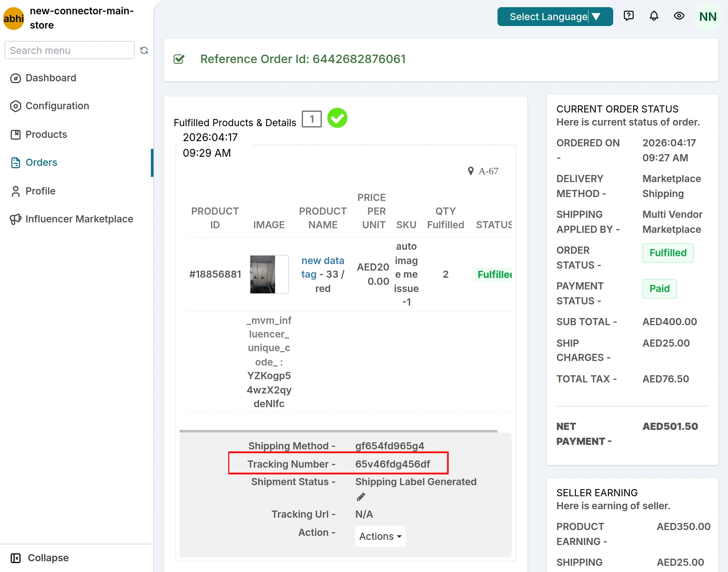The height and width of the screenshot is (572, 728).
Task: Click the eye view icon in header
Action: tap(679, 16)
